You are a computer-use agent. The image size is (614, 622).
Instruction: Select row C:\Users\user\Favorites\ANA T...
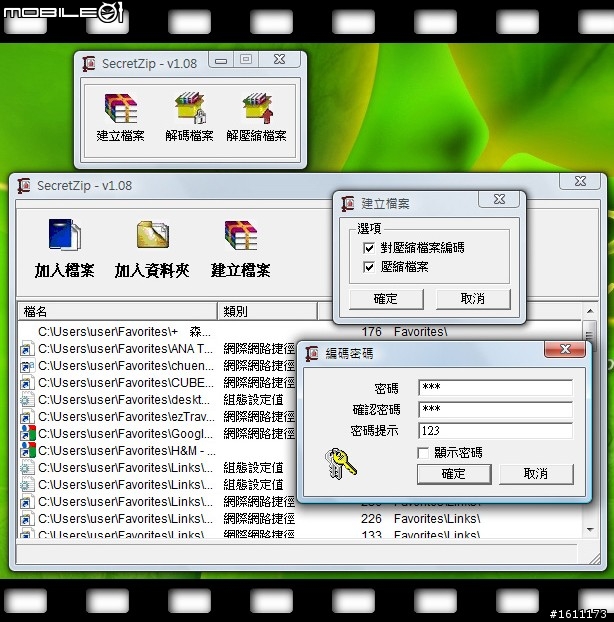(x=126, y=349)
